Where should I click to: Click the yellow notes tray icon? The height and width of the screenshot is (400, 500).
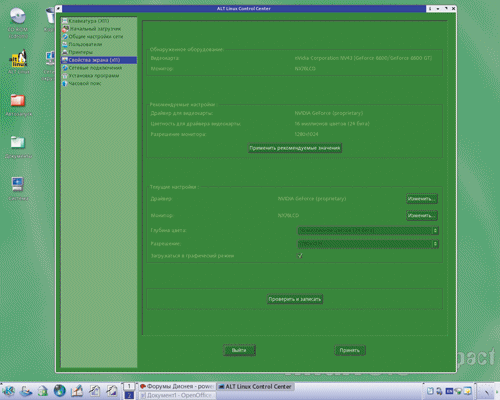(x=467, y=391)
